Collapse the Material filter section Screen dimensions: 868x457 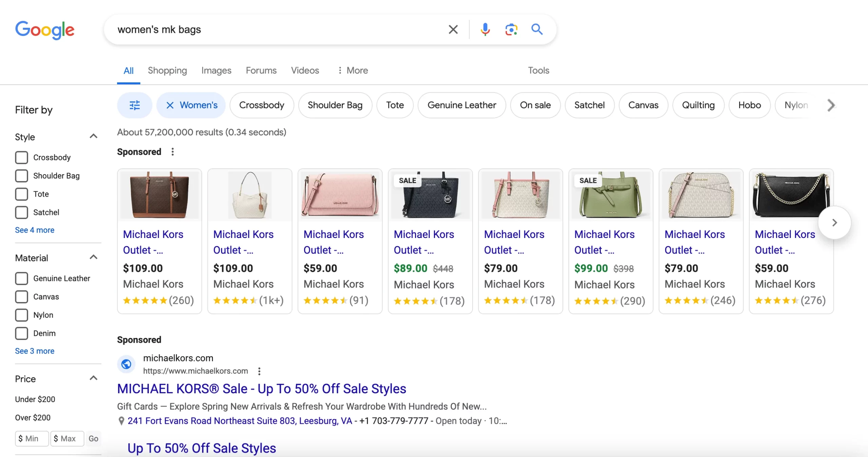pyautogui.click(x=94, y=257)
